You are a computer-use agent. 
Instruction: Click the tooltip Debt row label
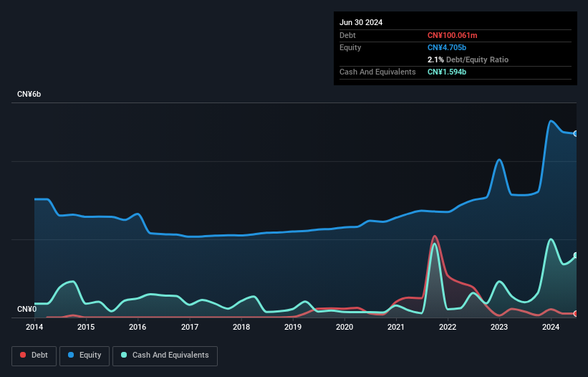[347, 35]
